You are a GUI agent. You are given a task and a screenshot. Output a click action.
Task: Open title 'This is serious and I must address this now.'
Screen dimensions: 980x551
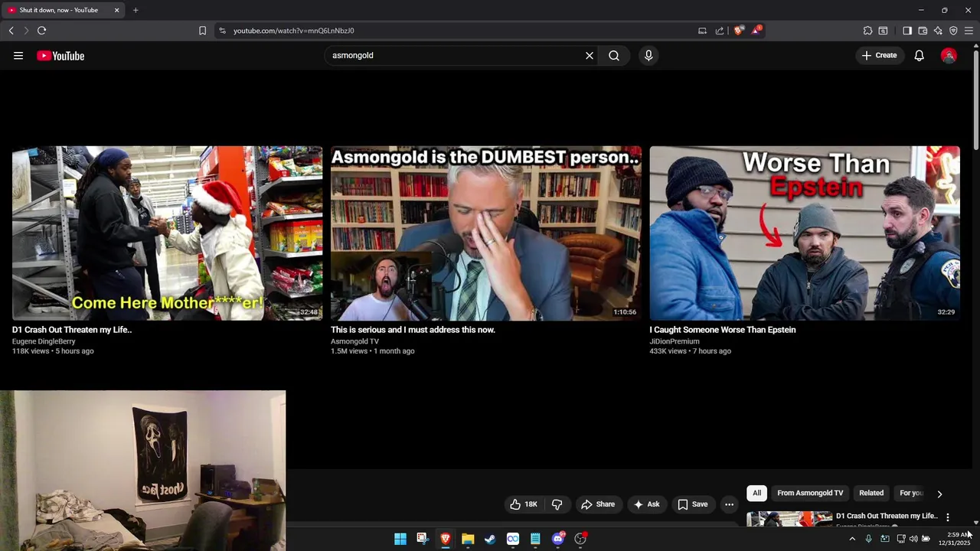tap(413, 330)
